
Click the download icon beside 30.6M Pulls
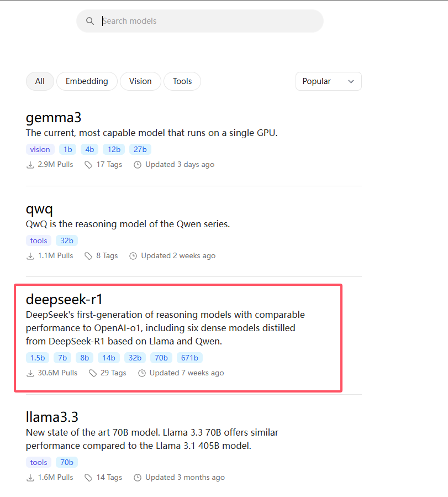pos(30,373)
